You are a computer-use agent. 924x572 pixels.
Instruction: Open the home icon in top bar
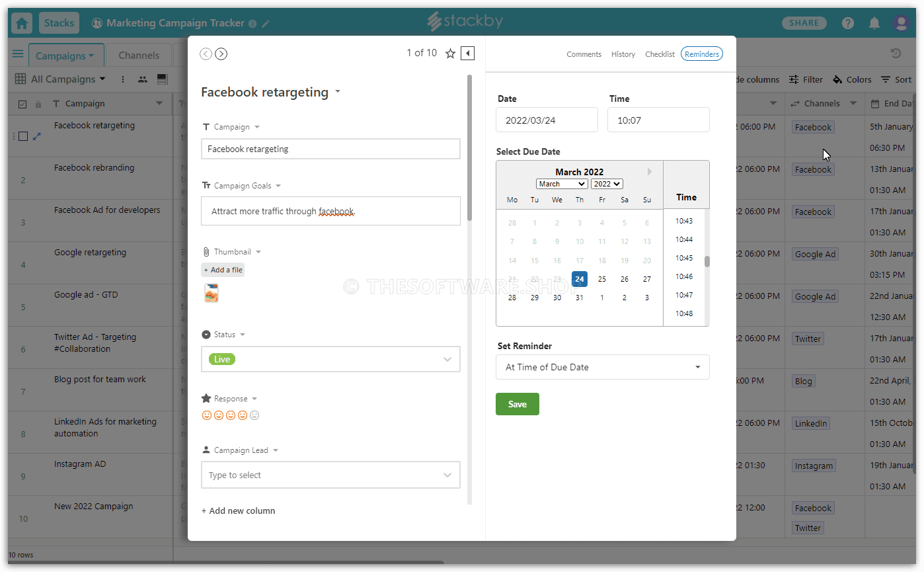point(22,23)
